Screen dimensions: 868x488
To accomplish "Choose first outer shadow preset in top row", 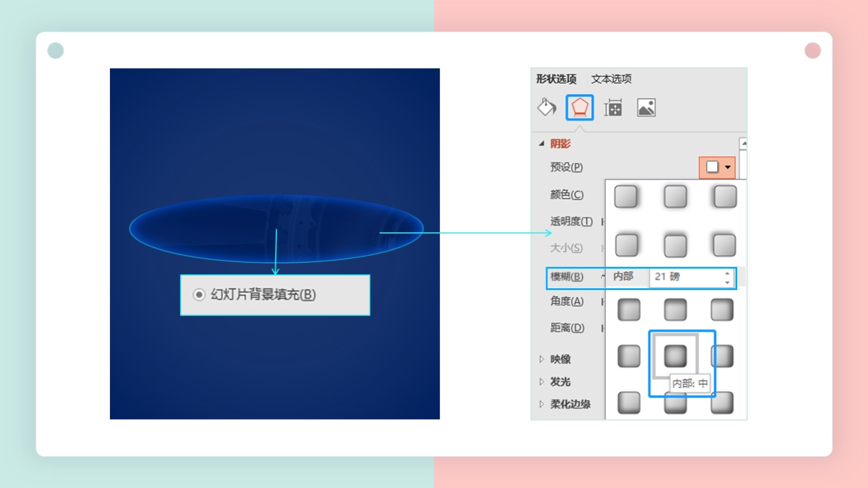I will click(627, 197).
